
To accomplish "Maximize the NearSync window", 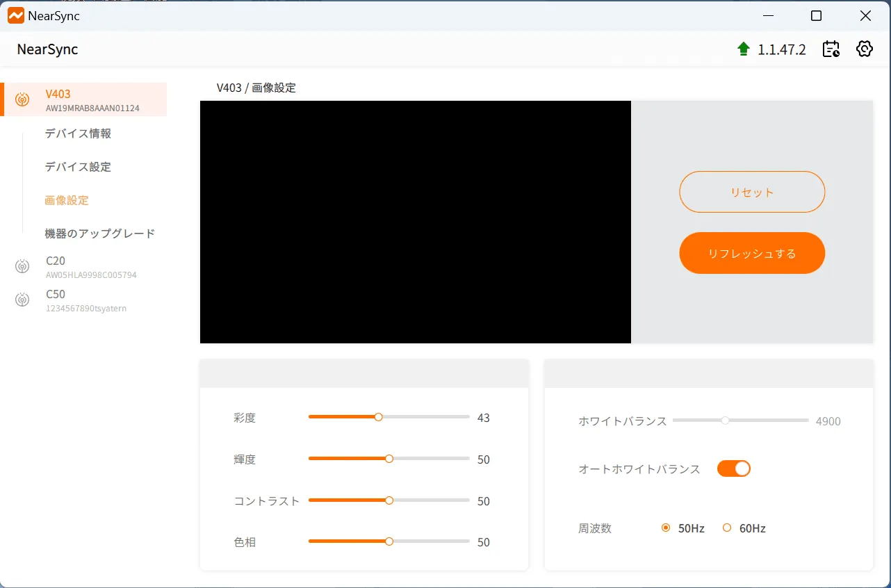I will [x=817, y=15].
